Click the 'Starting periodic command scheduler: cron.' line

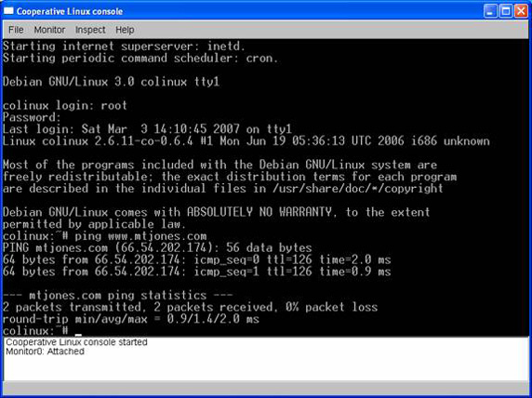tap(140, 58)
